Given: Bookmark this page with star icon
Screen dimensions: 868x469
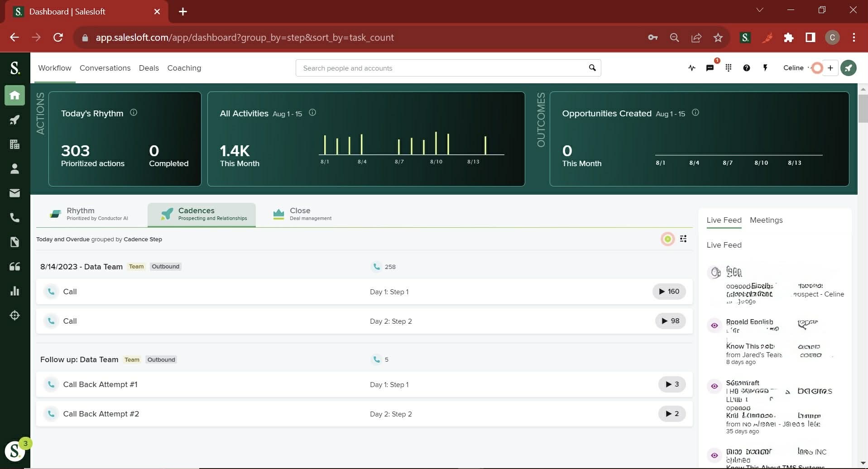Looking at the screenshot, I should tap(718, 38).
